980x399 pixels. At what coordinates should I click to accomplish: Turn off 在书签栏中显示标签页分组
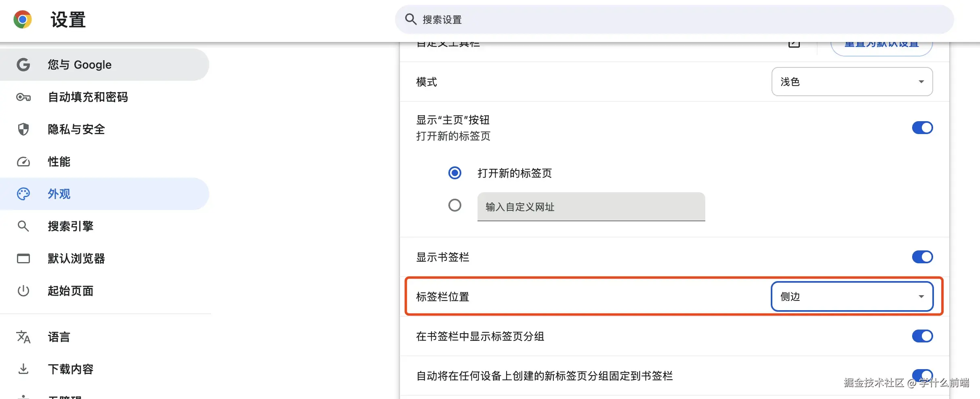[923, 336]
